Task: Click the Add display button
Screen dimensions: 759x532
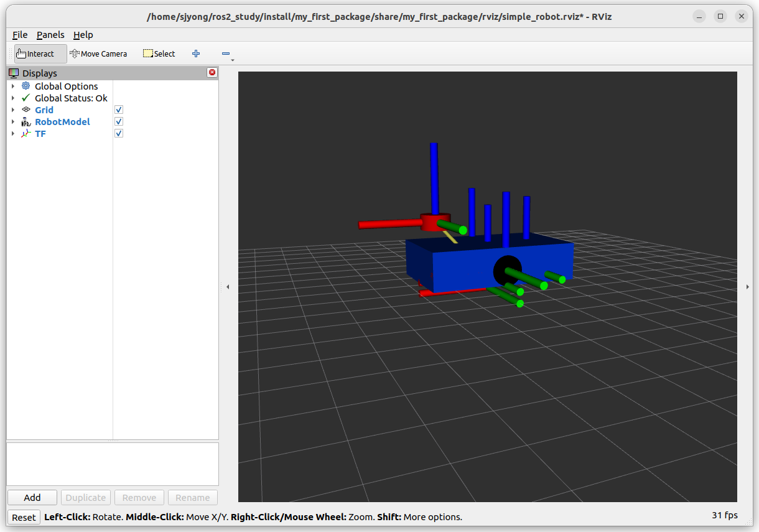Action: [x=32, y=497]
